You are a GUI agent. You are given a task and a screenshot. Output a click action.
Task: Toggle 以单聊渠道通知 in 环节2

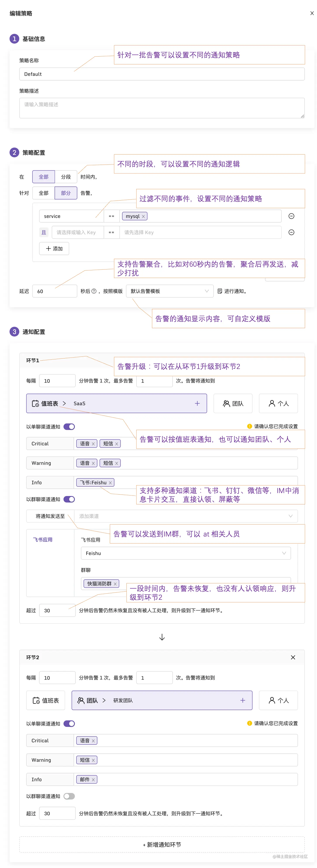[69, 723]
